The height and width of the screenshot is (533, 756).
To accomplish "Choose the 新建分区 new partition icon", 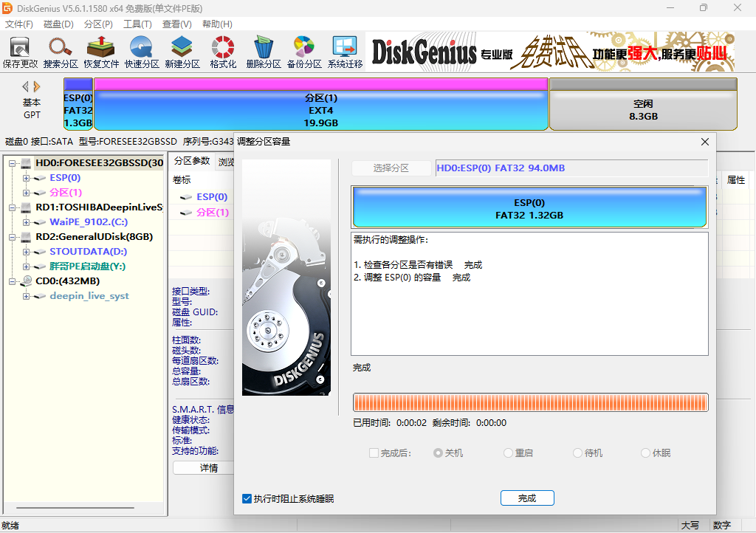I will point(182,52).
